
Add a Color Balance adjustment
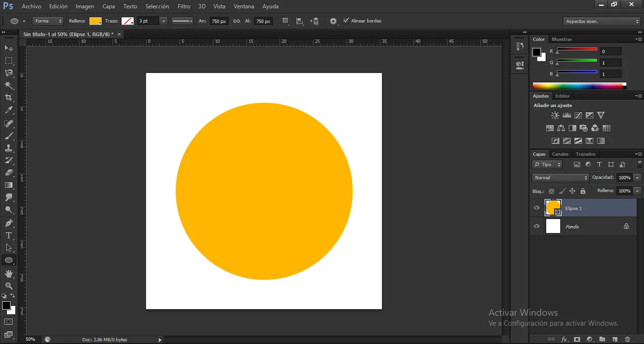point(561,128)
